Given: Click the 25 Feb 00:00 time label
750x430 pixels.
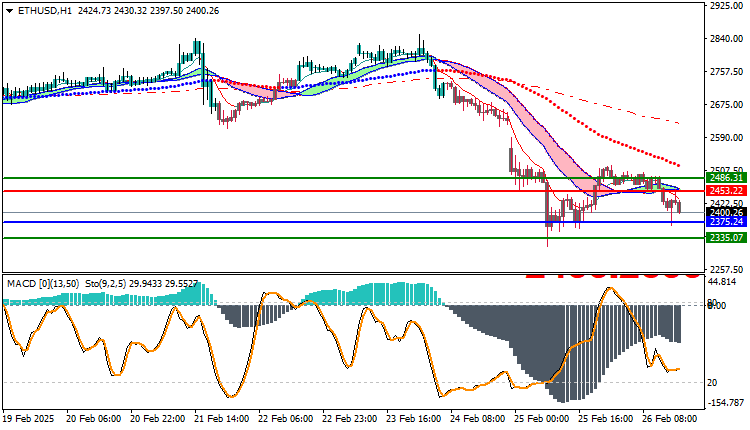Looking at the screenshot, I should (542, 419).
